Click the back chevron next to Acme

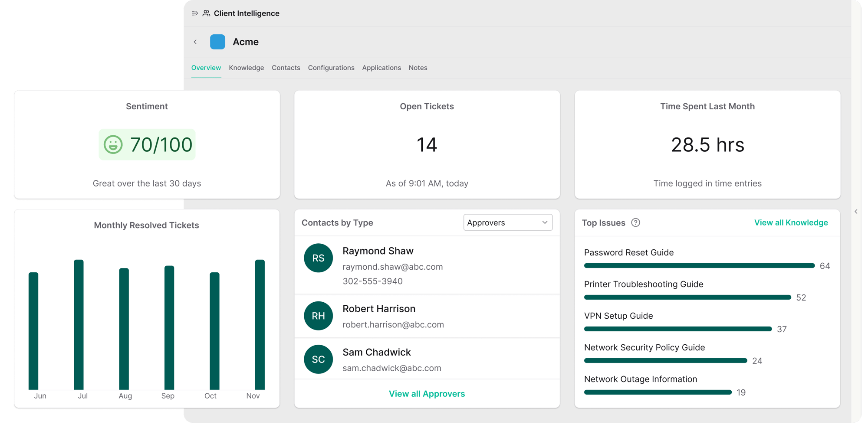[x=196, y=42]
